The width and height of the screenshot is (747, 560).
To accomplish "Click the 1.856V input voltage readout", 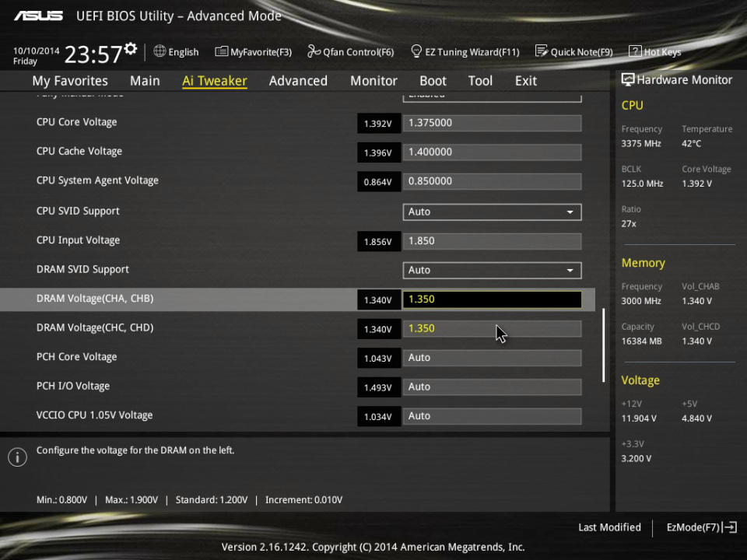I will pos(379,241).
